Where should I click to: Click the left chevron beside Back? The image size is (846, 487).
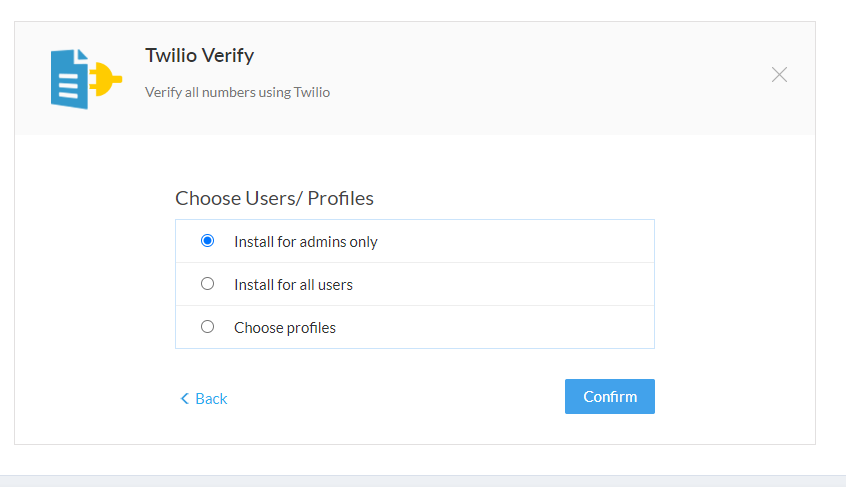pos(185,399)
